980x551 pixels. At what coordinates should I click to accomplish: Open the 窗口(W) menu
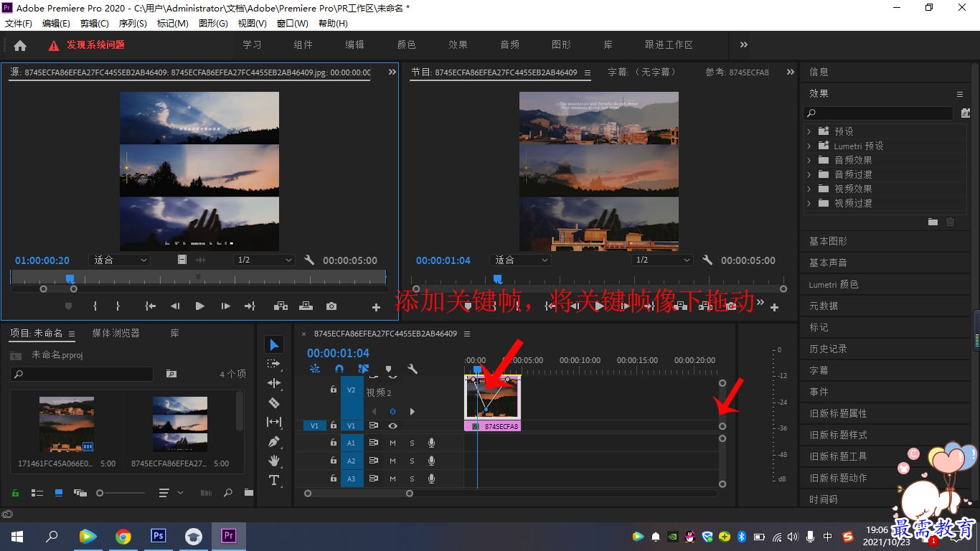[291, 23]
